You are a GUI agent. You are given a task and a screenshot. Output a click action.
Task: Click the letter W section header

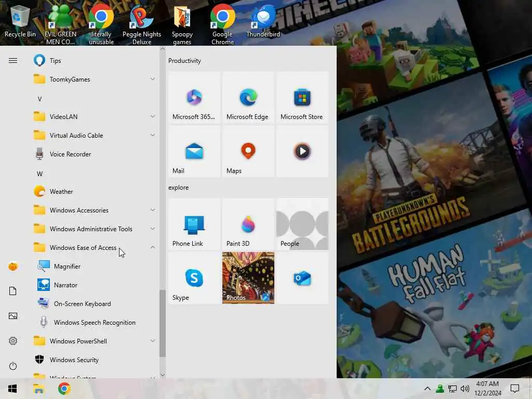tap(39, 174)
